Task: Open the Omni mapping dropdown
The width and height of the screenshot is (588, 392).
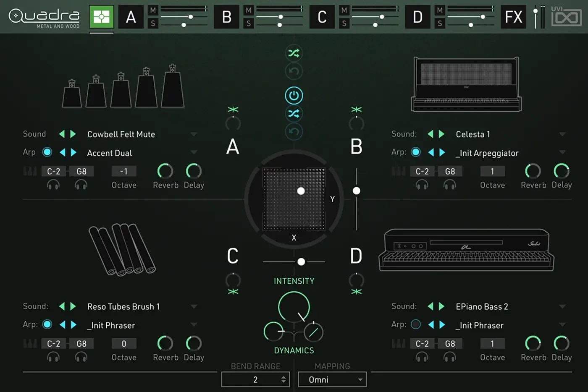Action: [332, 379]
